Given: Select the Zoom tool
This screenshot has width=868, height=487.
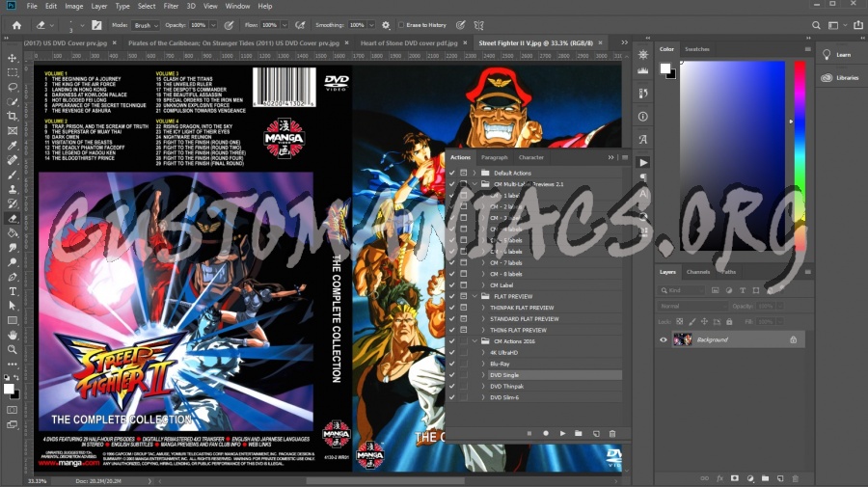Looking at the screenshot, I should [13, 349].
